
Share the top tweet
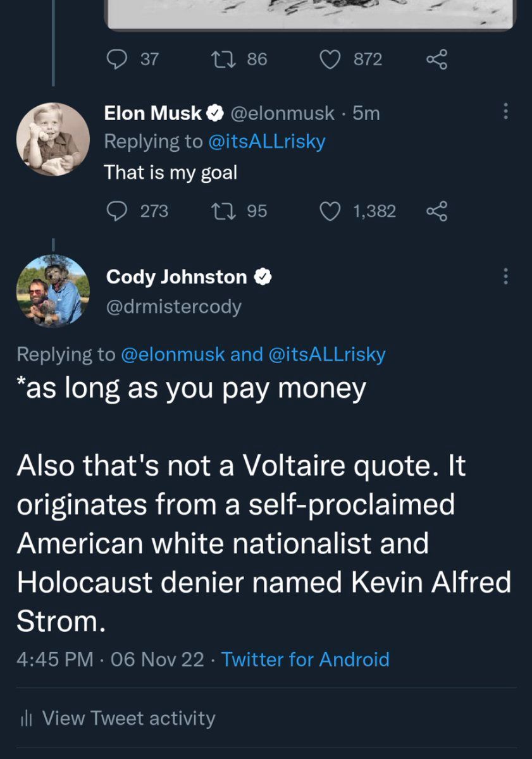click(x=436, y=59)
